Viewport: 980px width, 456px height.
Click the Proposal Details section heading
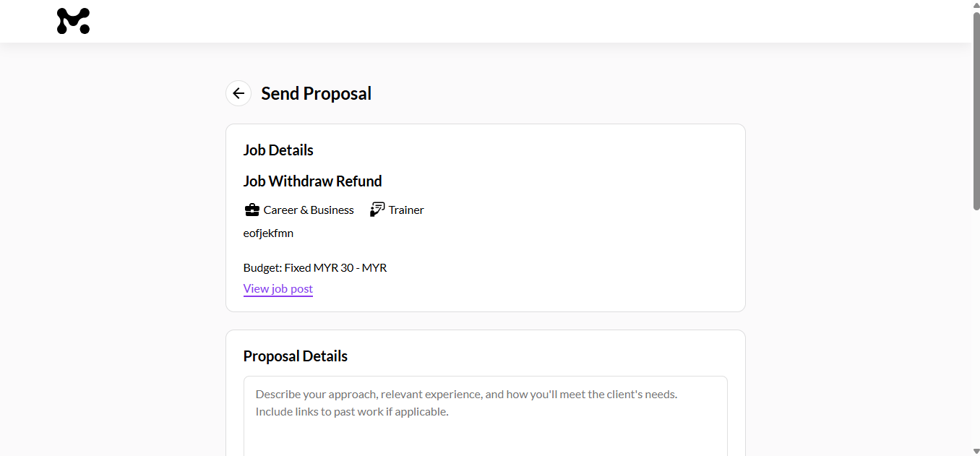point(295,356)
